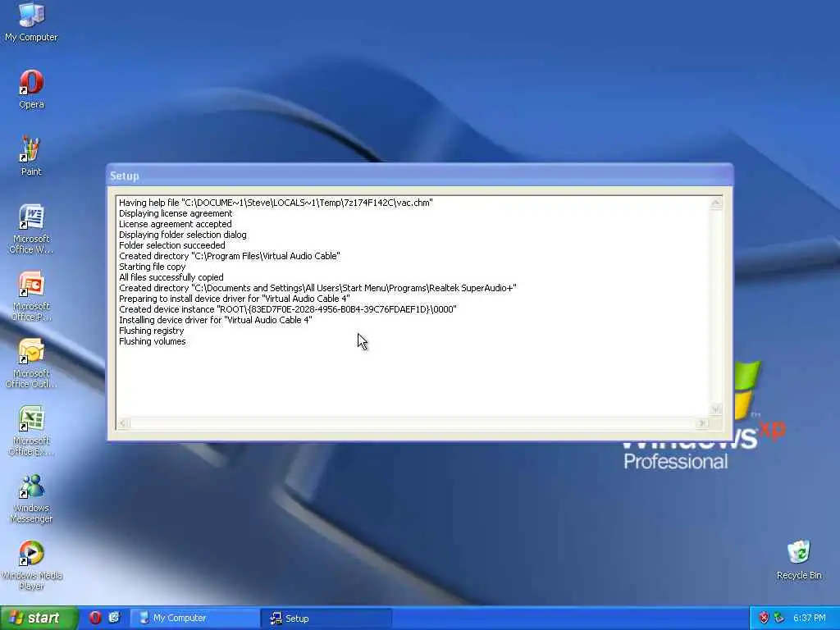Screen dimensions: 840x630
Task: Select the Recycle Bin icon
Action: tap(799, 560)
